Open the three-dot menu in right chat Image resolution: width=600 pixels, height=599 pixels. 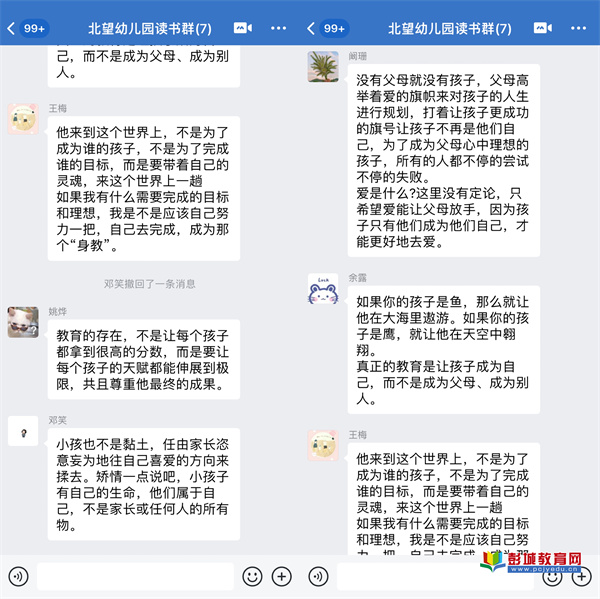coord(578,28)
